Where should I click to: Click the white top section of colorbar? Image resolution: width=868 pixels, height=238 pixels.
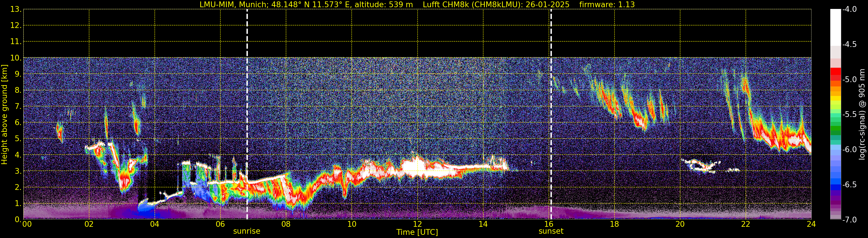pos(835,28)
